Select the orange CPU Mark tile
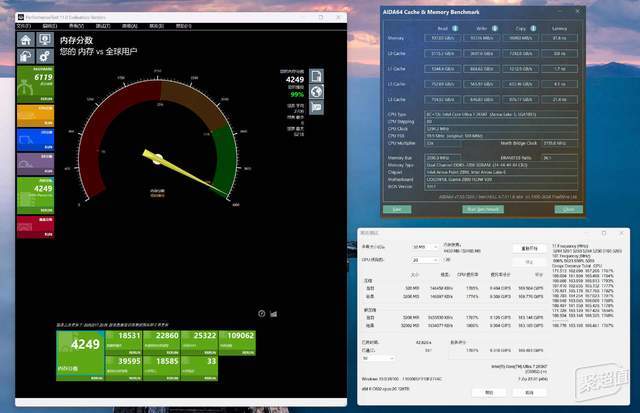Screen dimensions: 640x413 click(36, 115)
